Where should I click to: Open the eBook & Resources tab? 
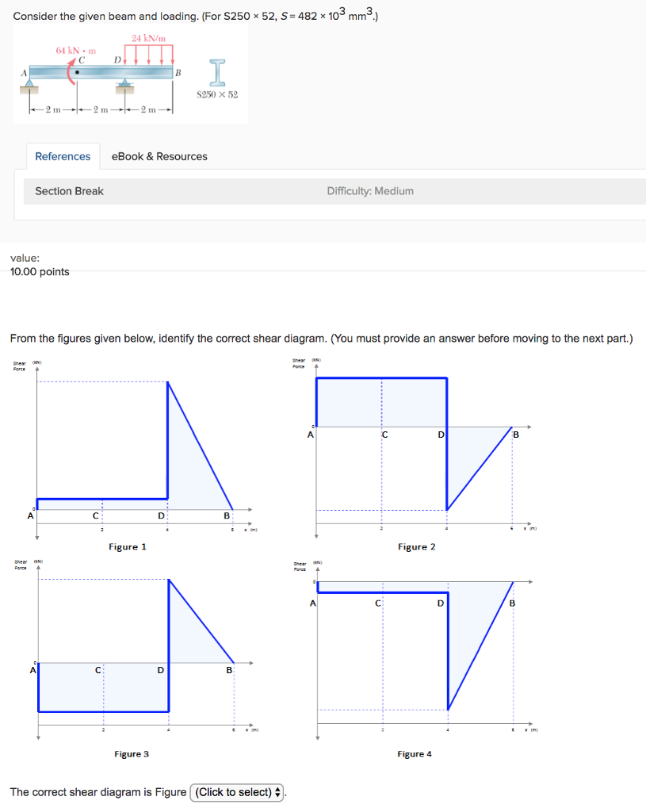pyautogui.click(x=159, y=156)
